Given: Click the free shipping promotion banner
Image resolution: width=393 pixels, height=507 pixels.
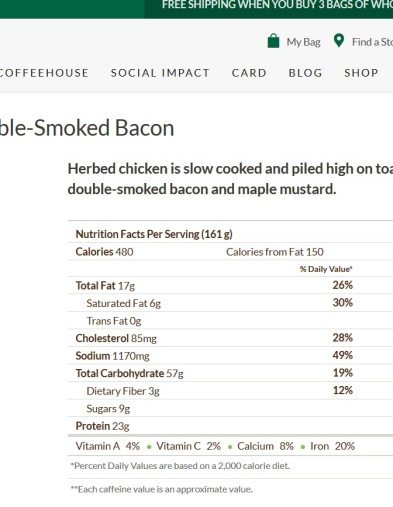Looking at the screenshot, I should point(269,9).
